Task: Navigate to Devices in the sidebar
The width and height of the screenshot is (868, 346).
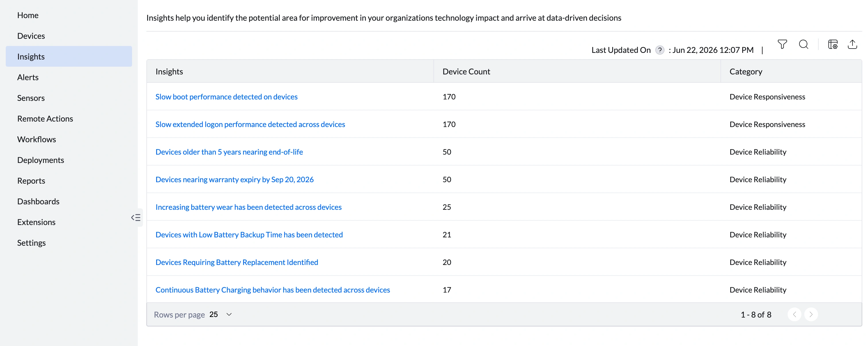Action: click(69, 36)
